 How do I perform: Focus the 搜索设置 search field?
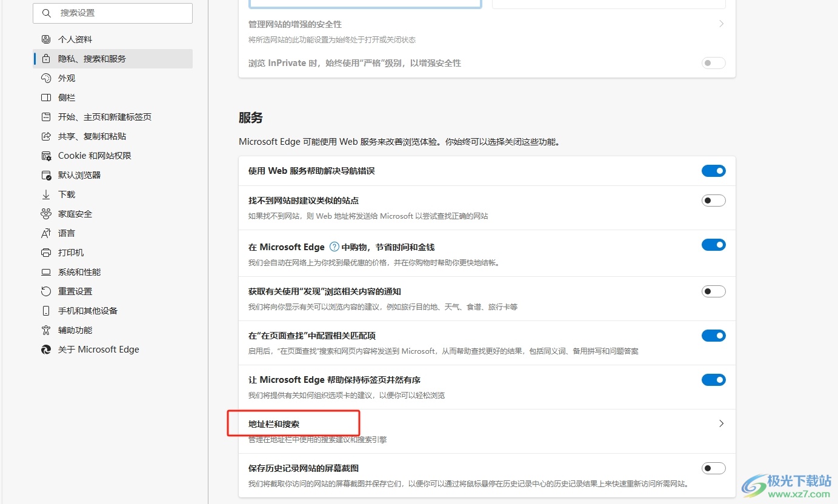coord(113,13)
